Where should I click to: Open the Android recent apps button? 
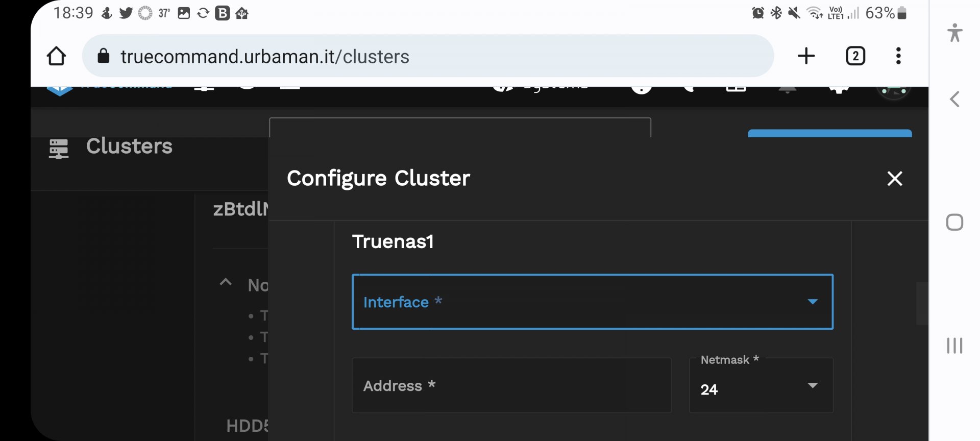[954, 346]
